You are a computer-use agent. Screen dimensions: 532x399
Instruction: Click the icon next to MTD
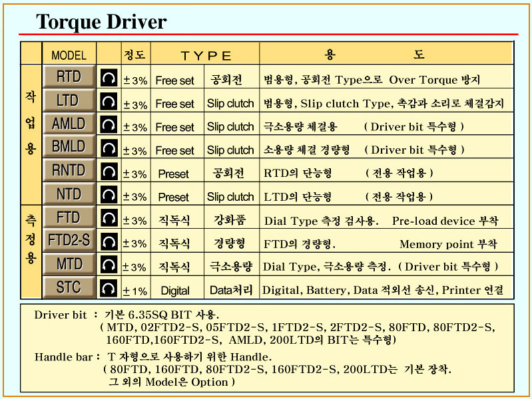[x=108, y=266]
